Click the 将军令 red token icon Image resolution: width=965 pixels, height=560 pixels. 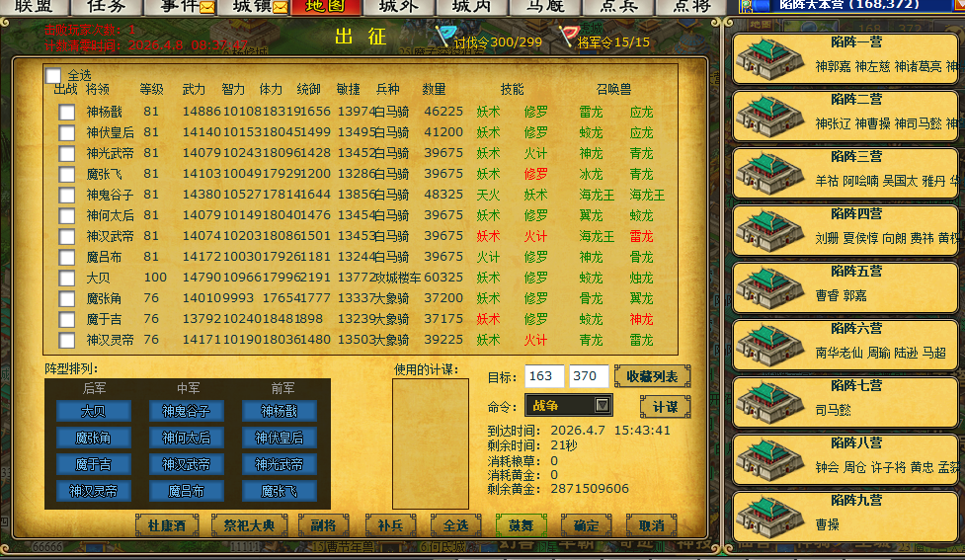[568, 38]
